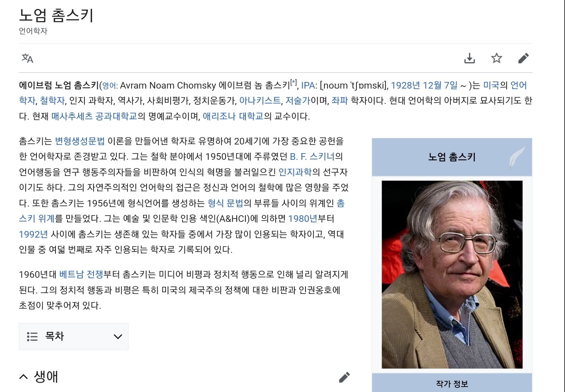Open the 매사추세츠 공과대학교 link

coord(94,116)
